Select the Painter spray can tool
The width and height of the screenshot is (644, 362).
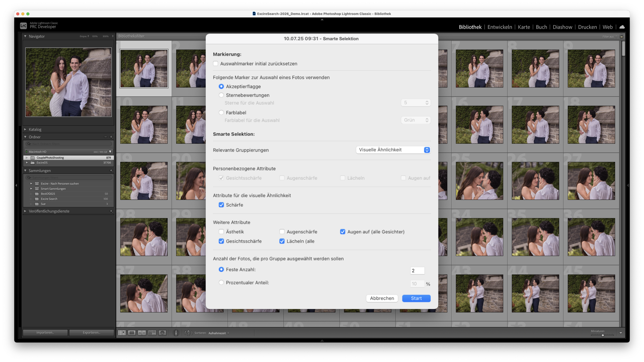(x=176, y=333)
